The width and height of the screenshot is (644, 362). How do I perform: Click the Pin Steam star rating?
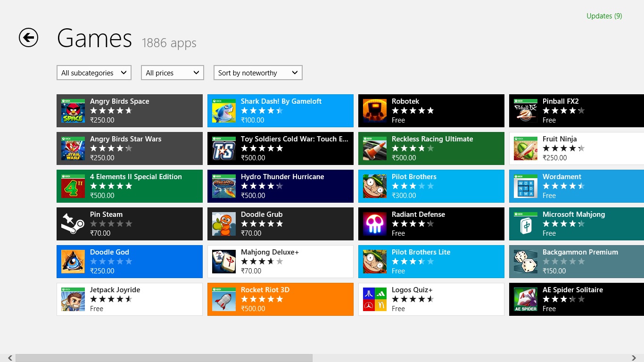click(x=111, y=224)
